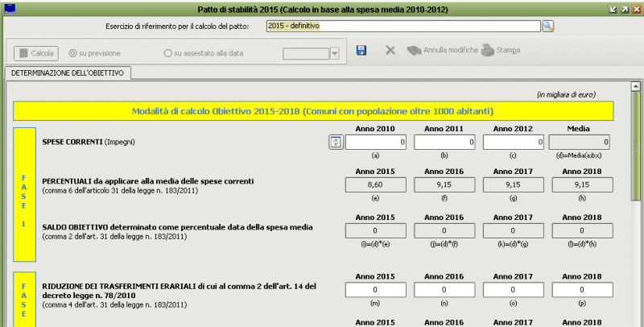Focus the Anno 2012 spese correnti field
644x327 pixels.
514,143
